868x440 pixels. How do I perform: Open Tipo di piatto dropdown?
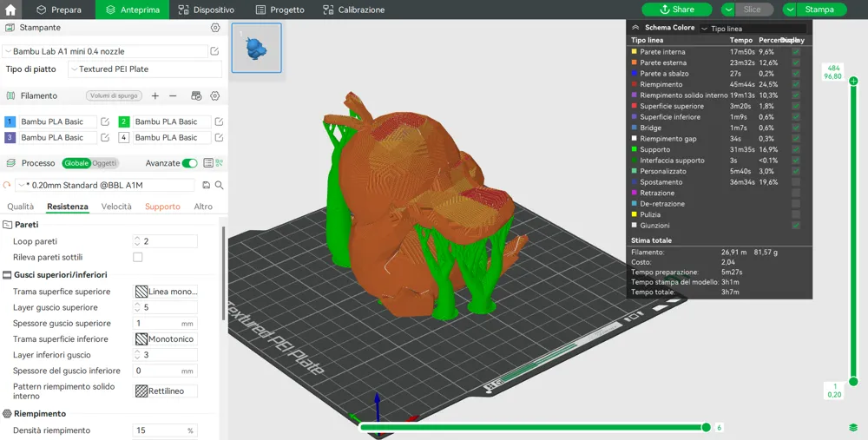click(144, 69)
